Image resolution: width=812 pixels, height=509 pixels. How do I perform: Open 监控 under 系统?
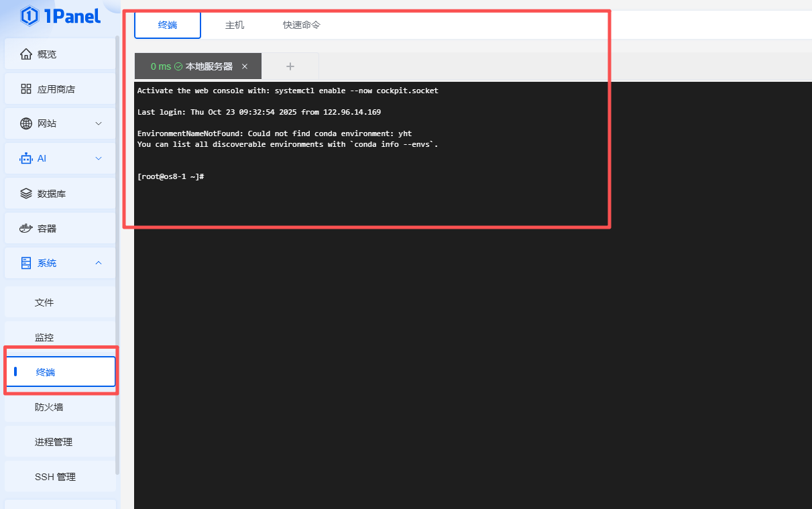(x=60, y=337)
